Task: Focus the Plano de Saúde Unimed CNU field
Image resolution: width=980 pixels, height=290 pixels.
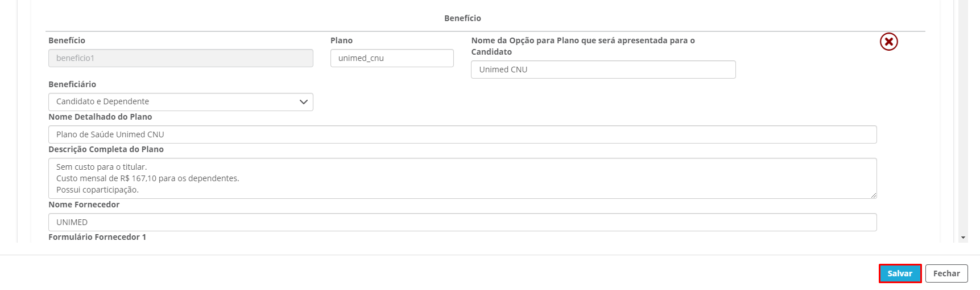Action: (462, 134)
